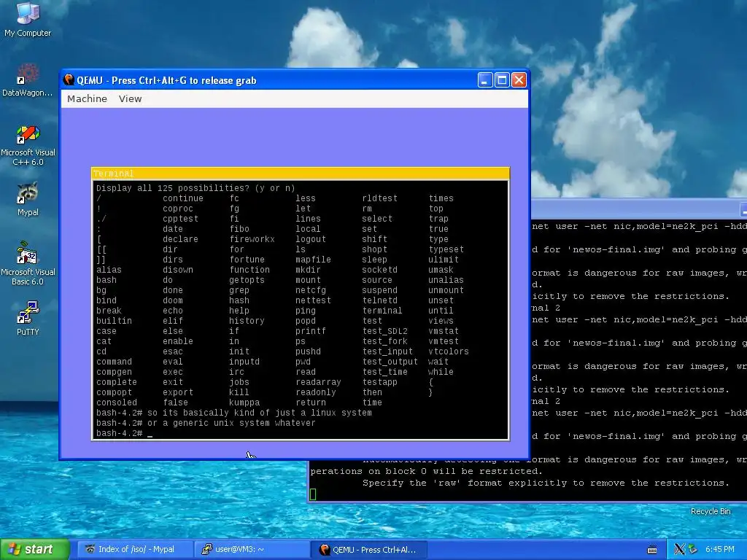Launch Microsoft Visual C++ 6.0 icon
This screenshot has height=560, width=747.
click(28, 145)
